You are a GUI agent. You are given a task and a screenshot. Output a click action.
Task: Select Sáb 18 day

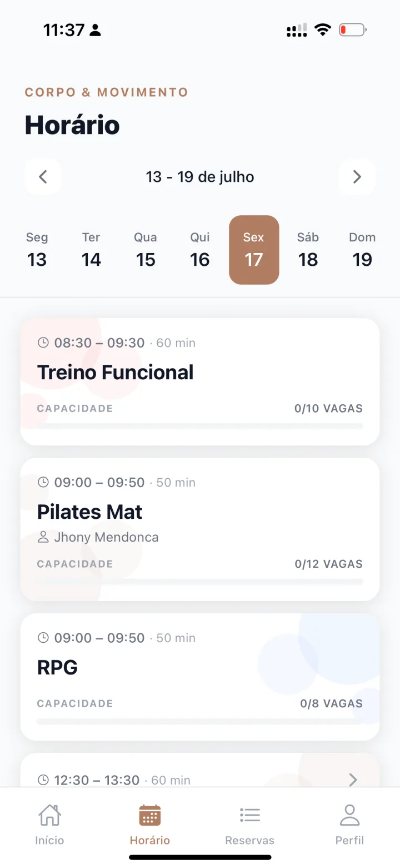point(308,250)
